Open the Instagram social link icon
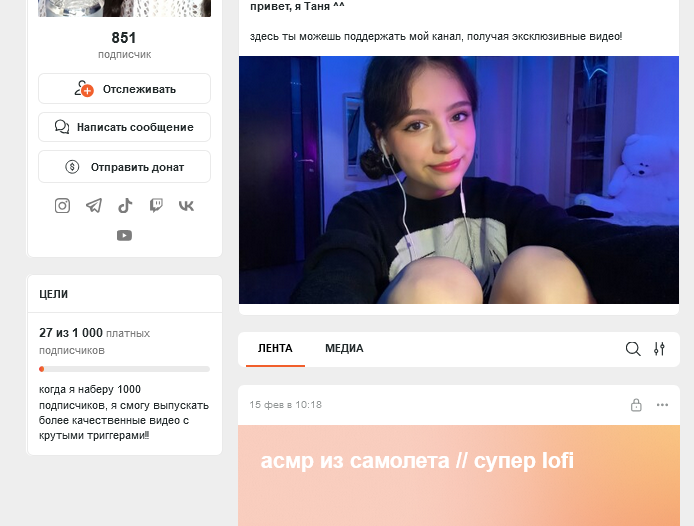This screenshot has width=694, height=526. click(x=62, y=205)
